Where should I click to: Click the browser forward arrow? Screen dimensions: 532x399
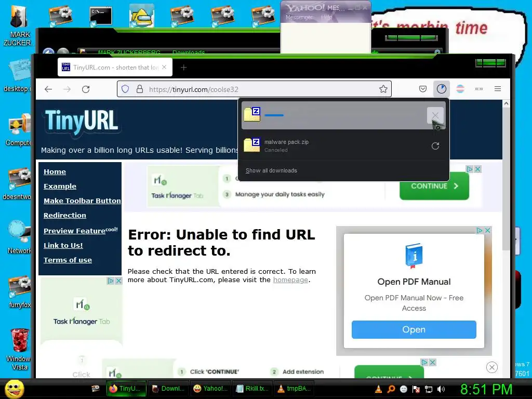tap(67, 89)
